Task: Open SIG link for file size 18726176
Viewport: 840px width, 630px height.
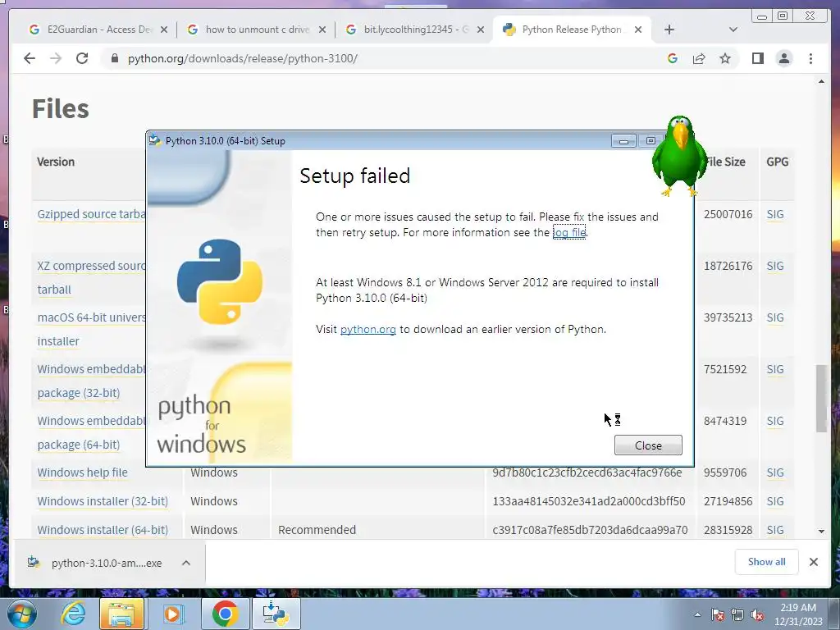Action: [x=775, y=267]
